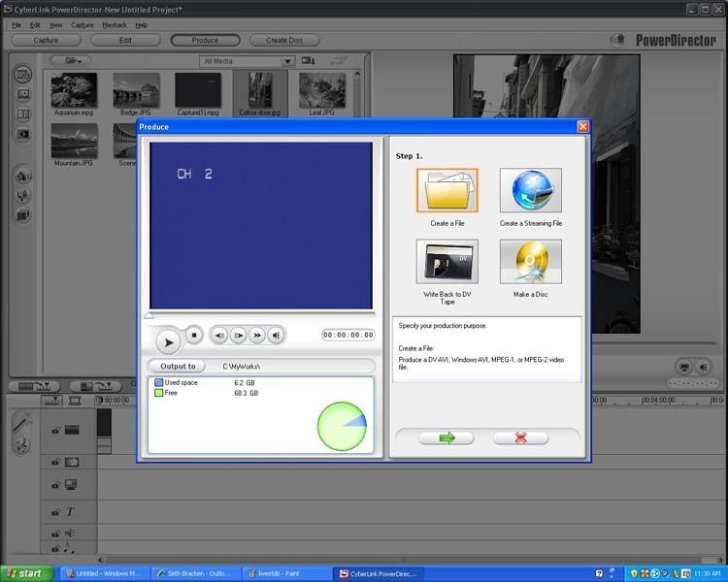This screenshot has width=728, height=582.
Task: Toggle lock on the PiP track
Action: 55,485
